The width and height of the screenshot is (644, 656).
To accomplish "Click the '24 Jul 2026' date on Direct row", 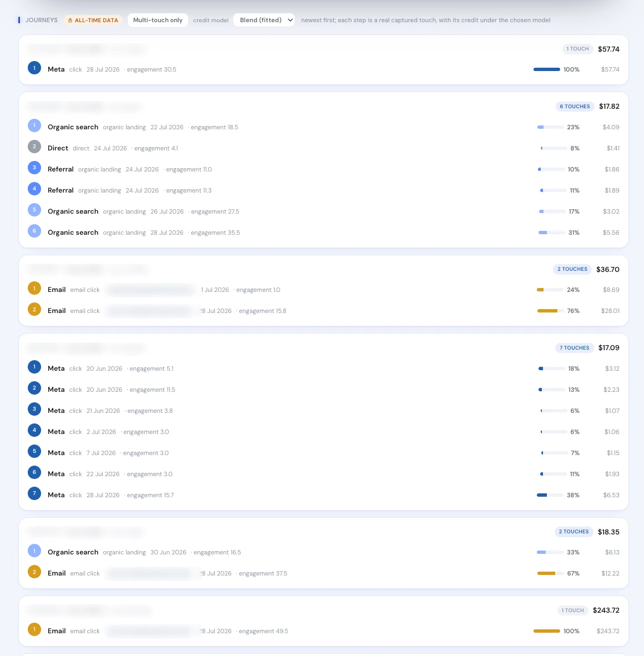I will pyautogui.click(x=110, y=148).
